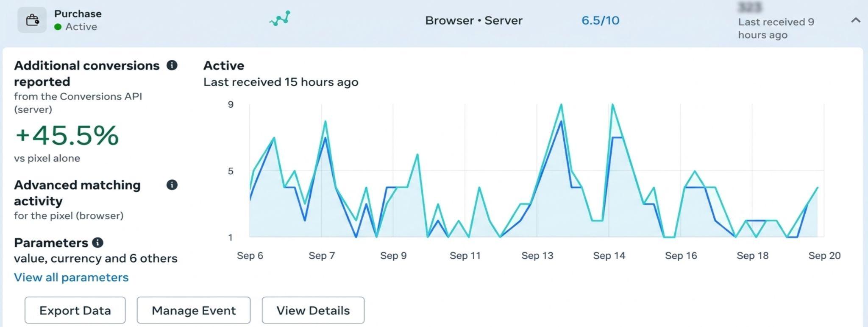
Task: Click 'for the pixel (browser)' caption
Action: 69,215
